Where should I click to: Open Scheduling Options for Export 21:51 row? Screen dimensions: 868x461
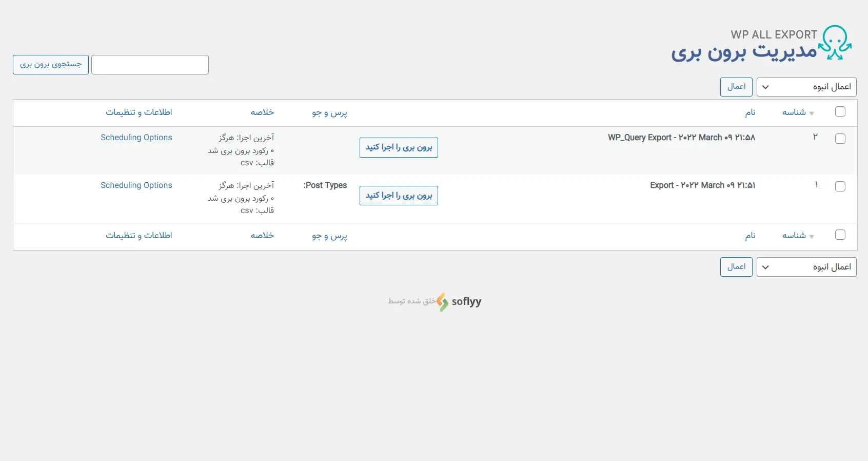click(136, 185)
